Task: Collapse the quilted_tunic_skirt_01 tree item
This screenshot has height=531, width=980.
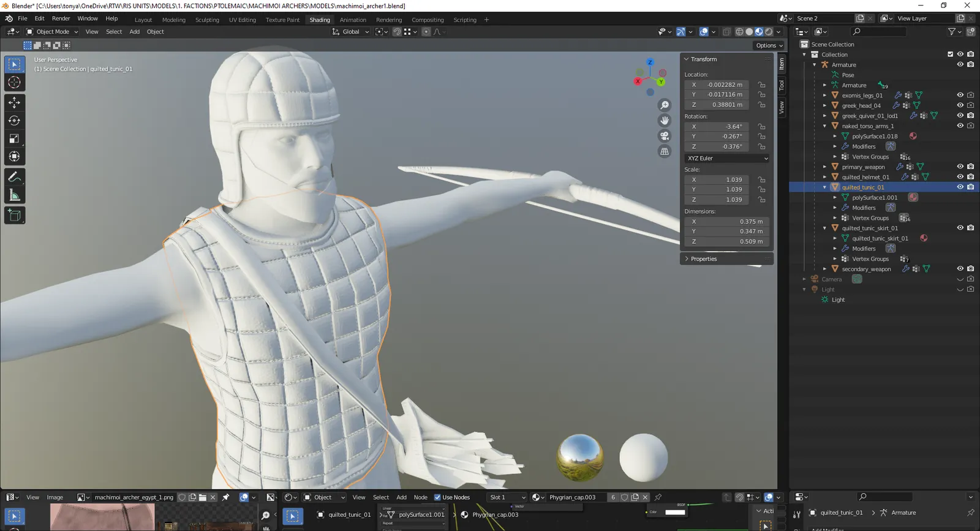Action: coord(824,228)
